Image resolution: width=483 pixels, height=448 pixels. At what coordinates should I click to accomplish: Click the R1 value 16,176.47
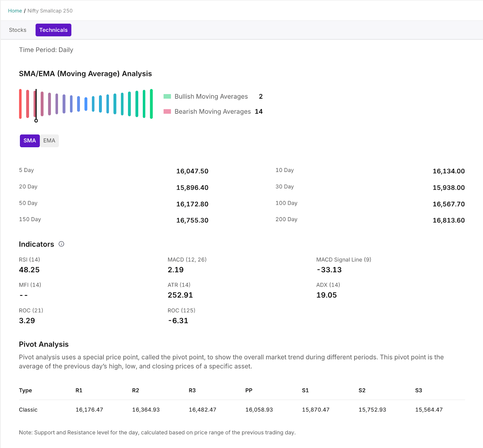pyautogui.click(x=89, y=410)
